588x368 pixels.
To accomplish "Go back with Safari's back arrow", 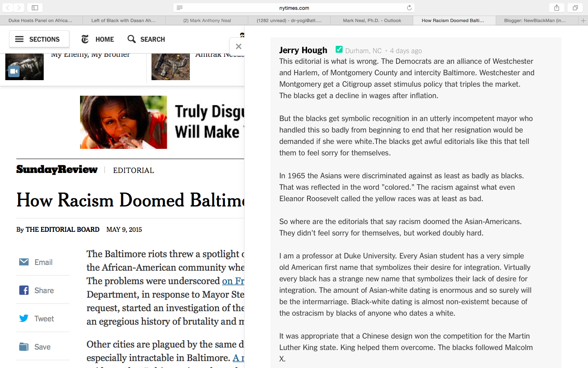I will (8, 8).
